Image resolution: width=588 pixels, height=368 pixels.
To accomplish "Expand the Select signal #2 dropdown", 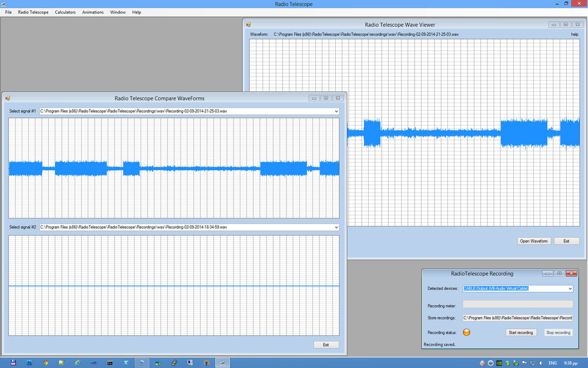I will [x=336, y=227].
